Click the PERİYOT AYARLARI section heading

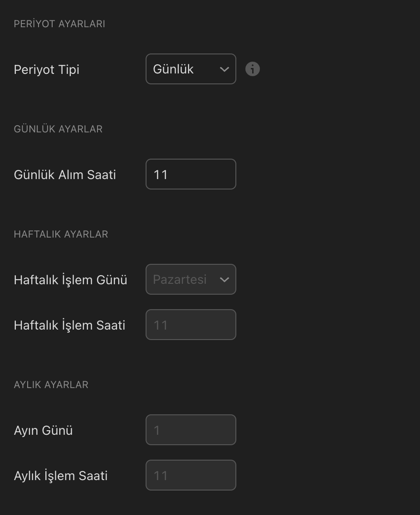point(59,24)
